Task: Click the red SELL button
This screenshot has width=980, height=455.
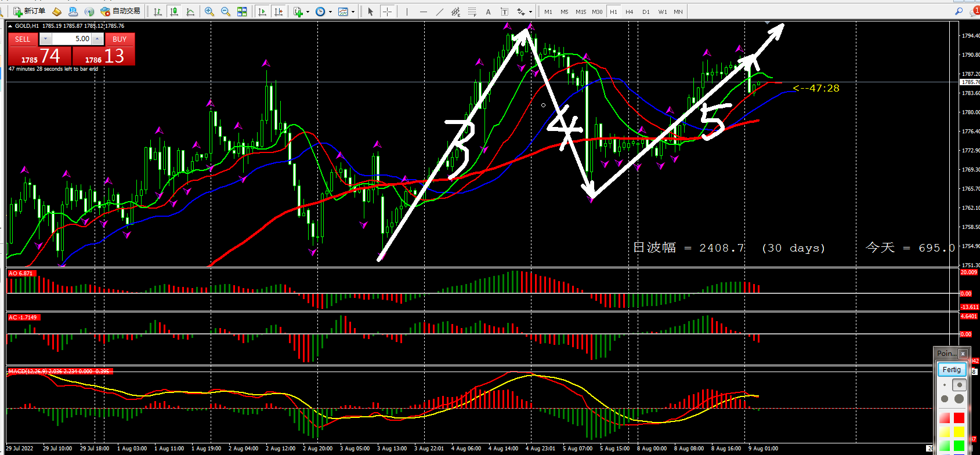Action: pos(23,39)
